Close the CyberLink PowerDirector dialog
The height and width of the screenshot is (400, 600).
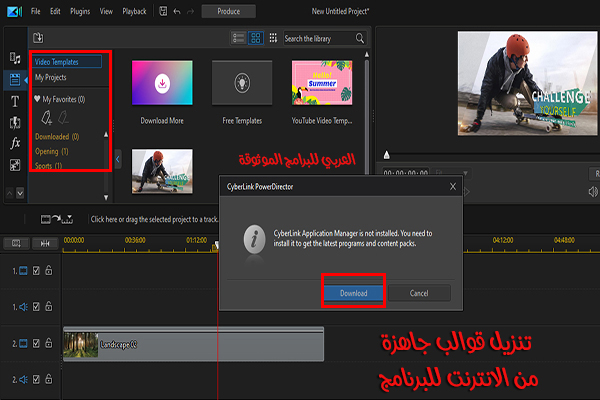[453, 186]
